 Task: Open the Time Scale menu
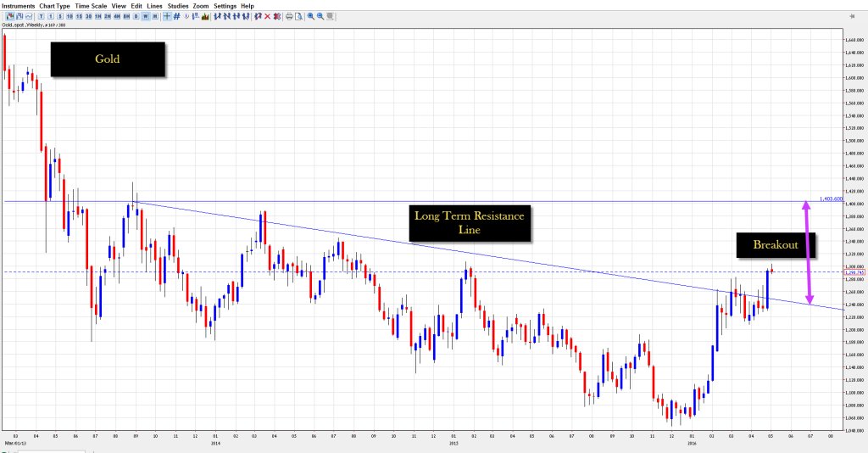tap(91, 6)
